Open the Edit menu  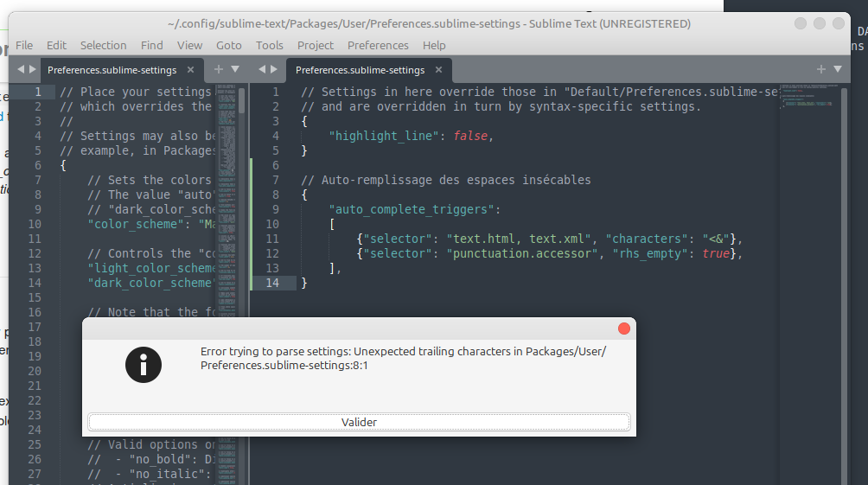tap(56, 46)
